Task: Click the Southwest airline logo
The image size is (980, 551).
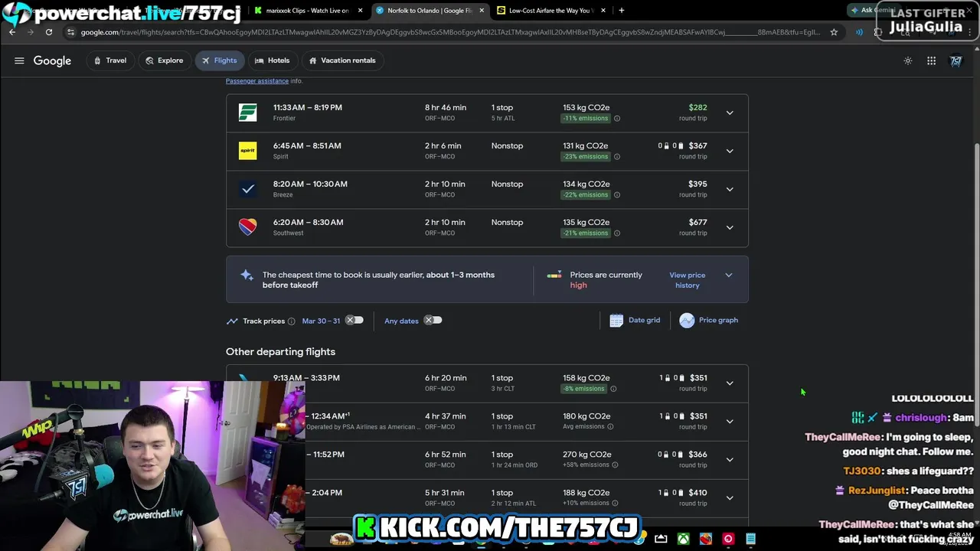Action: click(247, 227)
